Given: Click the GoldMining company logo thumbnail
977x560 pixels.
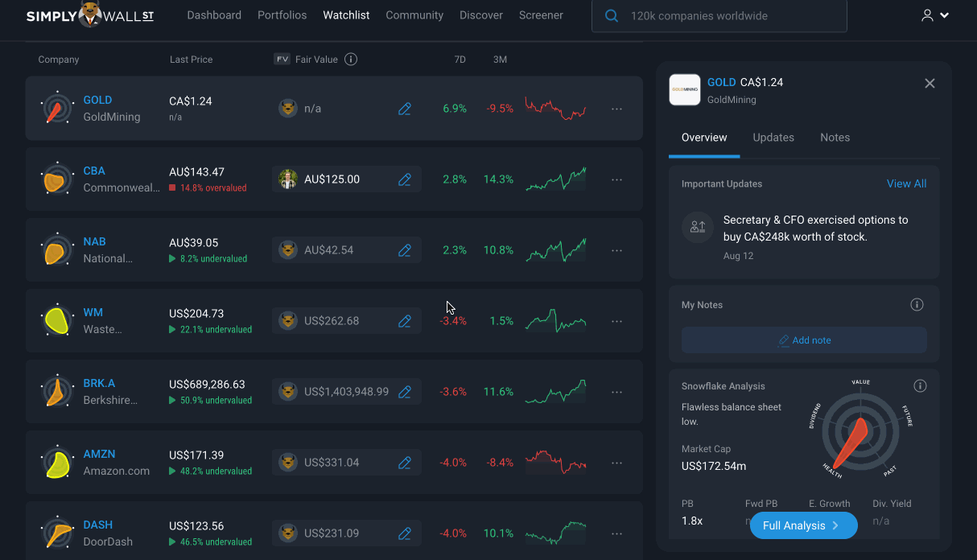Looking at the screenshot, I should (685, 90).
